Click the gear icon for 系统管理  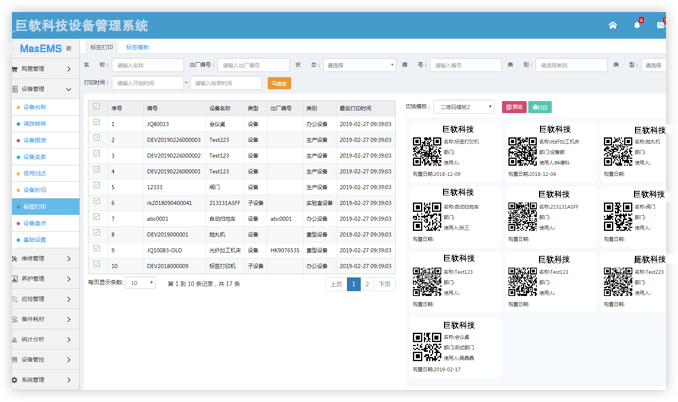15,380
